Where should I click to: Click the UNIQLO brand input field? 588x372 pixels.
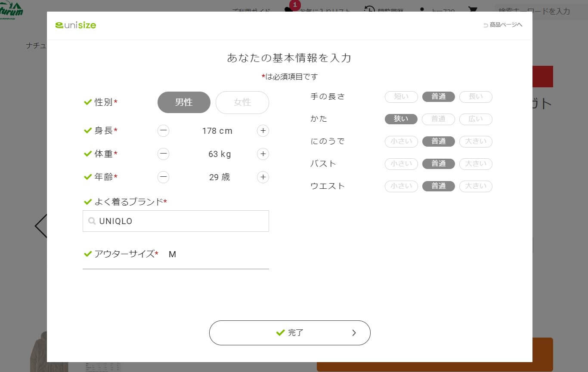pyautogui.click(x=176, y=221)
